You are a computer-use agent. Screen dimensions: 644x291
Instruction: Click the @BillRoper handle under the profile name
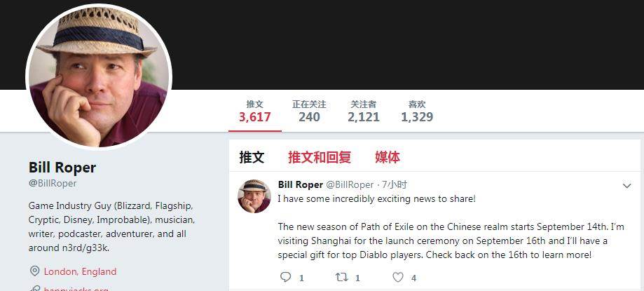point(53,183)
